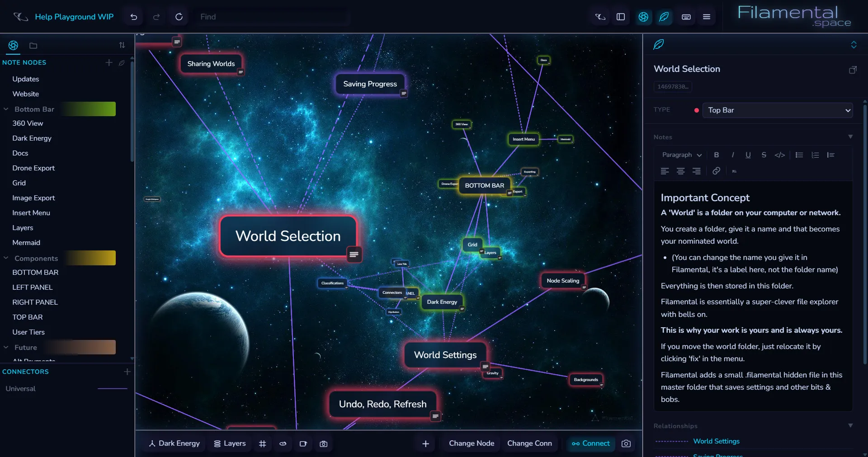Click the blockquote icon in the editor toolbar
This screenshot has width=868, height=457.
pos(830,155)
